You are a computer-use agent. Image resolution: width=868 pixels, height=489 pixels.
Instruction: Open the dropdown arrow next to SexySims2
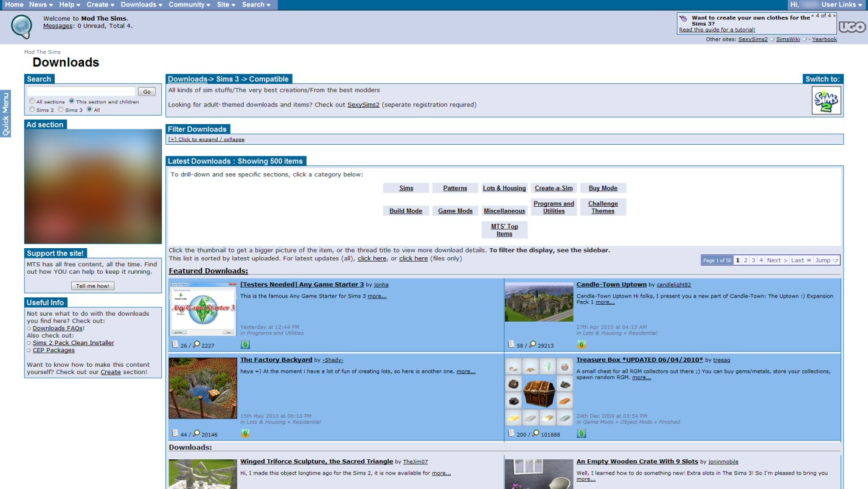click(772, 40)
